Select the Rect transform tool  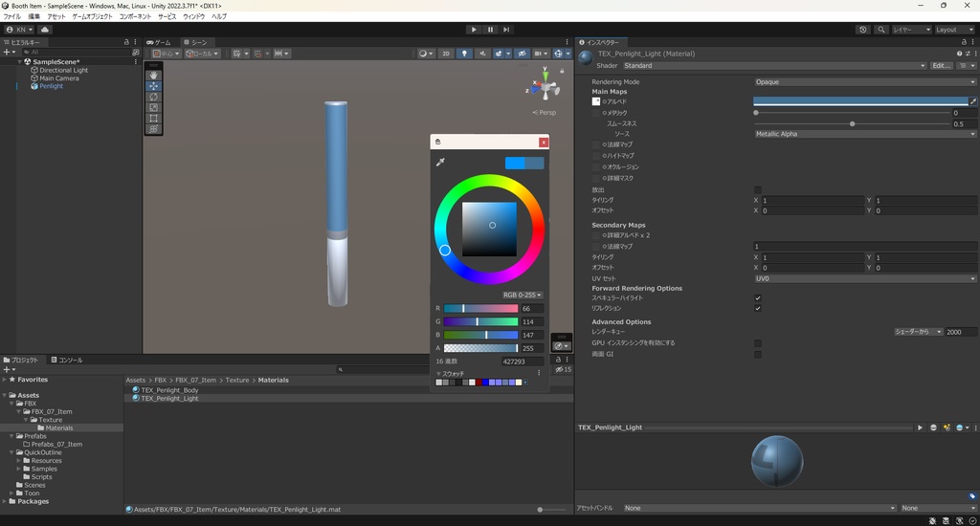[153, 118]
